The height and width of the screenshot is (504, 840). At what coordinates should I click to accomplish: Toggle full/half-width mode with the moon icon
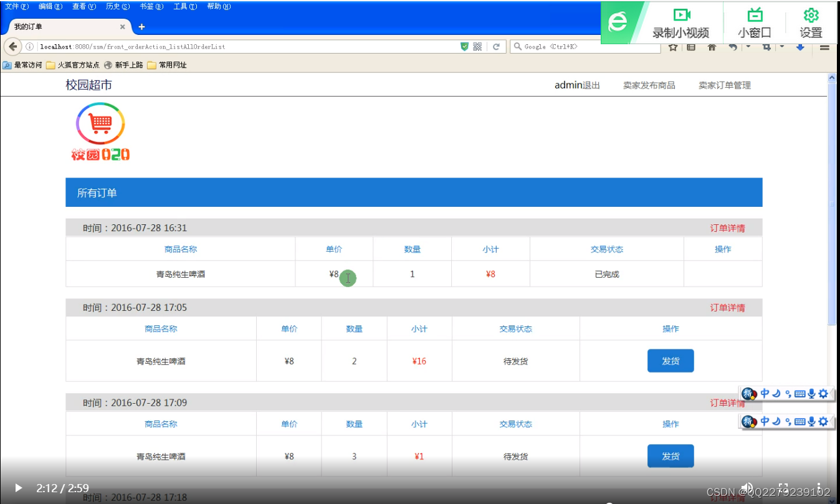[776, 394]
